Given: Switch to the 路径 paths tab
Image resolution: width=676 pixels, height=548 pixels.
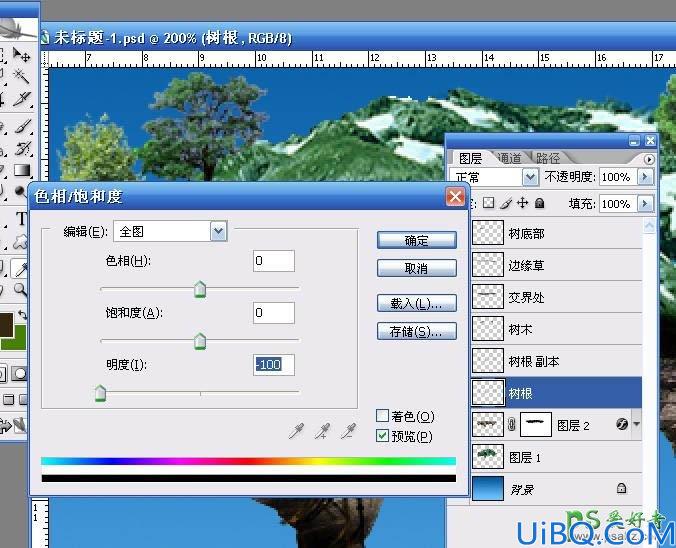Looking at the screenshot, I should pos(548,158).
